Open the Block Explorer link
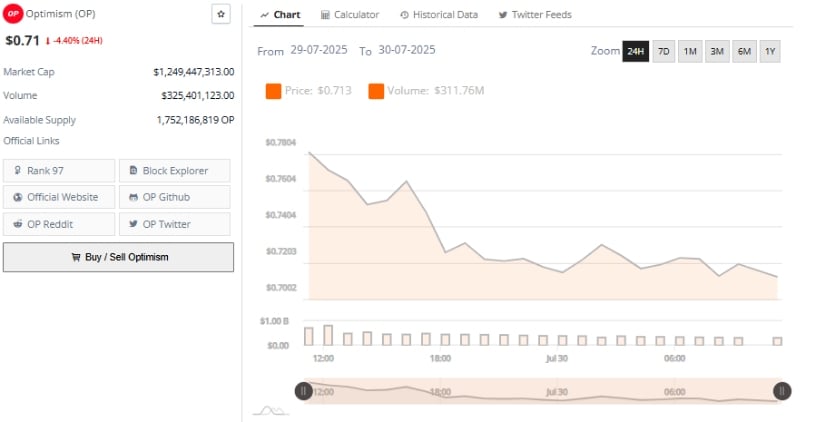The width and height of the screenshot is (825, 422). [x=175, y=170]
